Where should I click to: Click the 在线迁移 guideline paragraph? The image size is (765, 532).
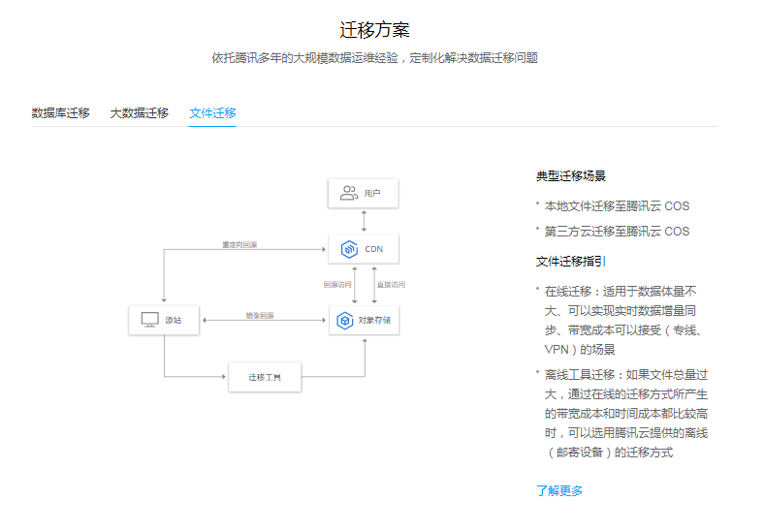[623, 321]
